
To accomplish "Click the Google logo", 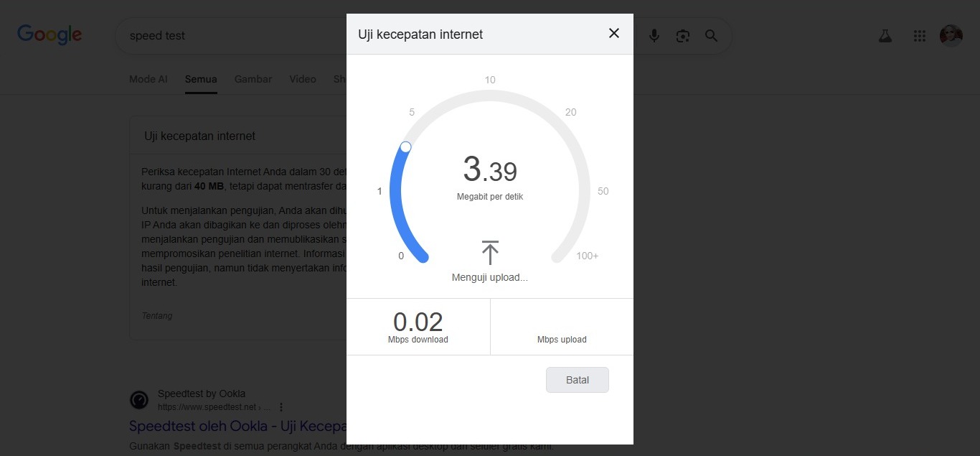I will [50, 34].
